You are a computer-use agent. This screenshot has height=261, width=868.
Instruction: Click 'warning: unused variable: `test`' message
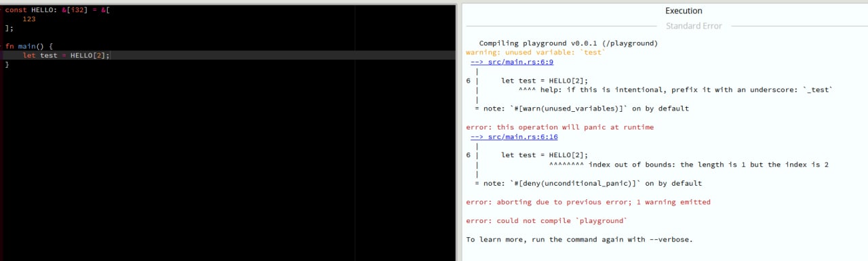pyautogui.click(x=536, y=52)
